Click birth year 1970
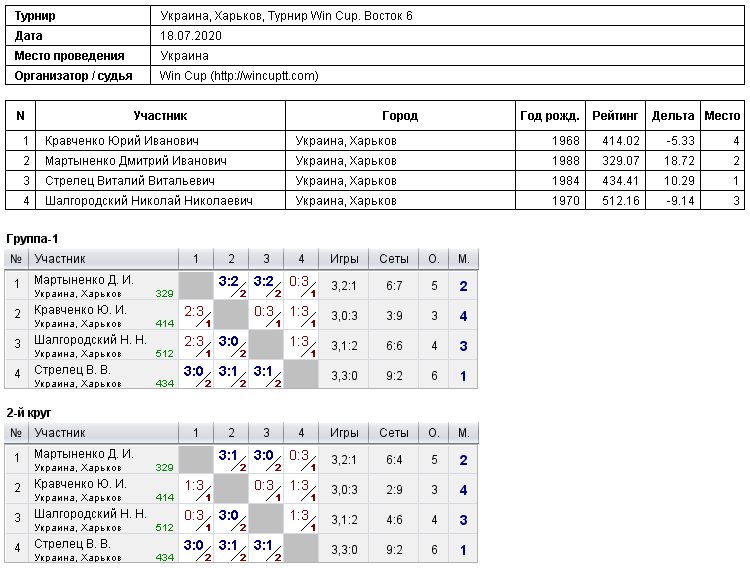The image size is (750, 568). click(566, 200)
